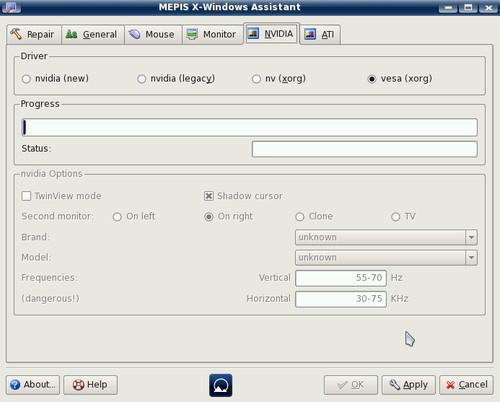Switch to the Monitor tab

pos(212,34)
